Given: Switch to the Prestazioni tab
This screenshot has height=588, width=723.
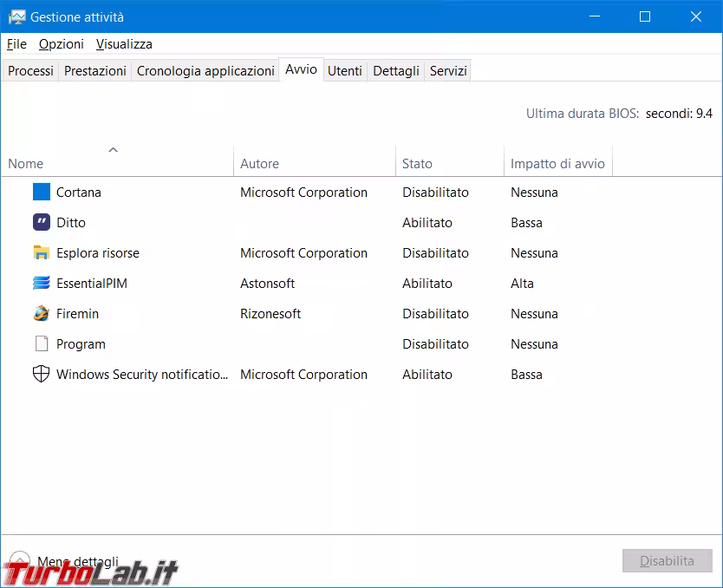Looking at the screenshot, I should 95,71.
